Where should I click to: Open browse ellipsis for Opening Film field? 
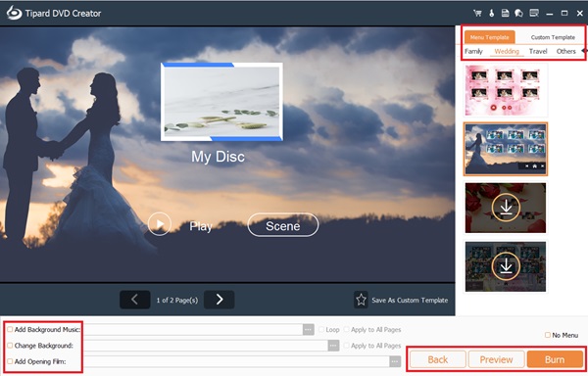click(395, 361)
